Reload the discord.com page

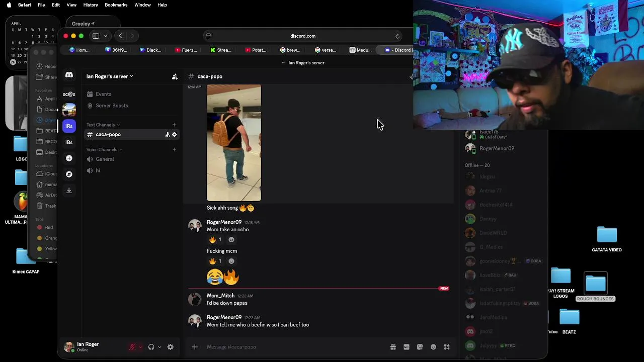[x=397, y=36]
